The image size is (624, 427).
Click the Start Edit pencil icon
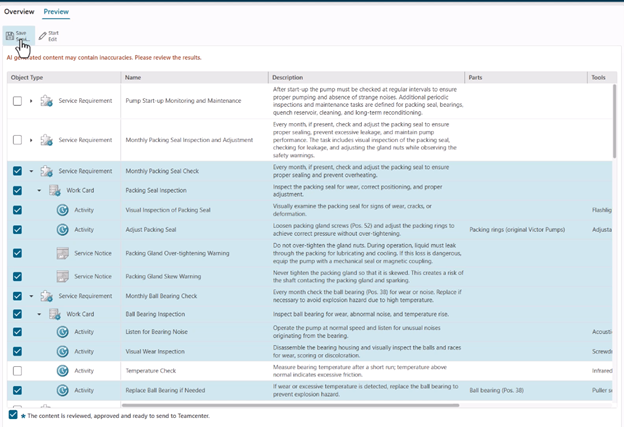42,36
